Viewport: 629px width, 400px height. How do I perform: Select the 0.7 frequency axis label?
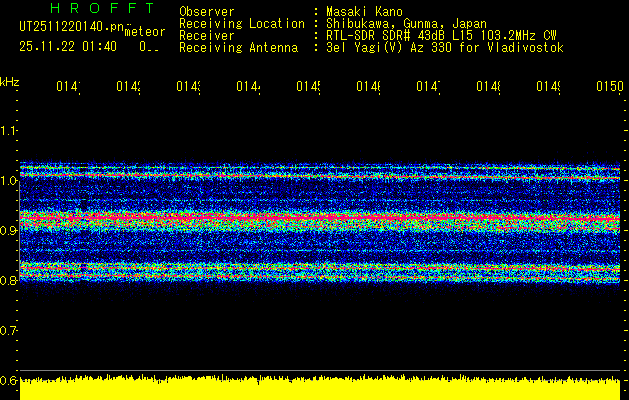[9, 330]
